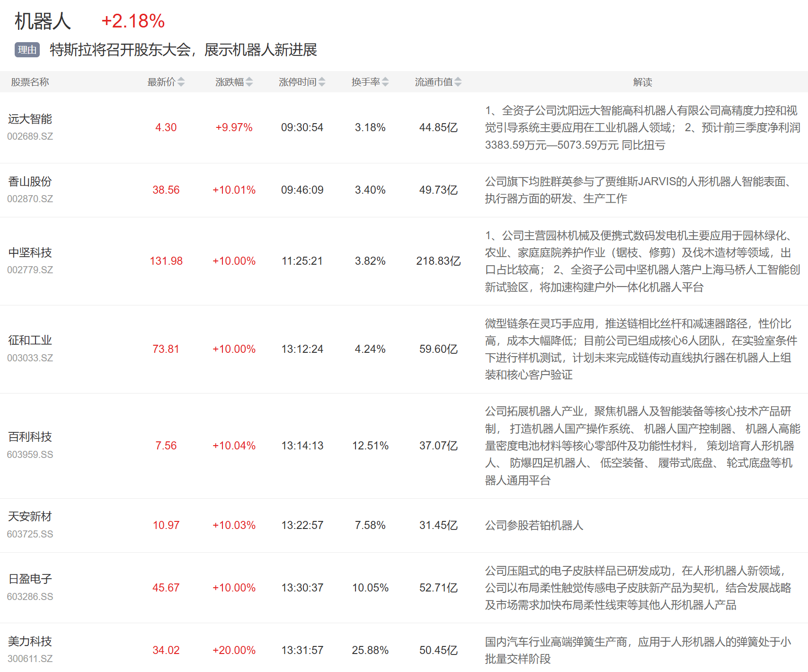Open 远大智能 stock name link
Image resolution: width=808 pixels, height=672 pixels.
pyautogui.click(x=30, y=119)
